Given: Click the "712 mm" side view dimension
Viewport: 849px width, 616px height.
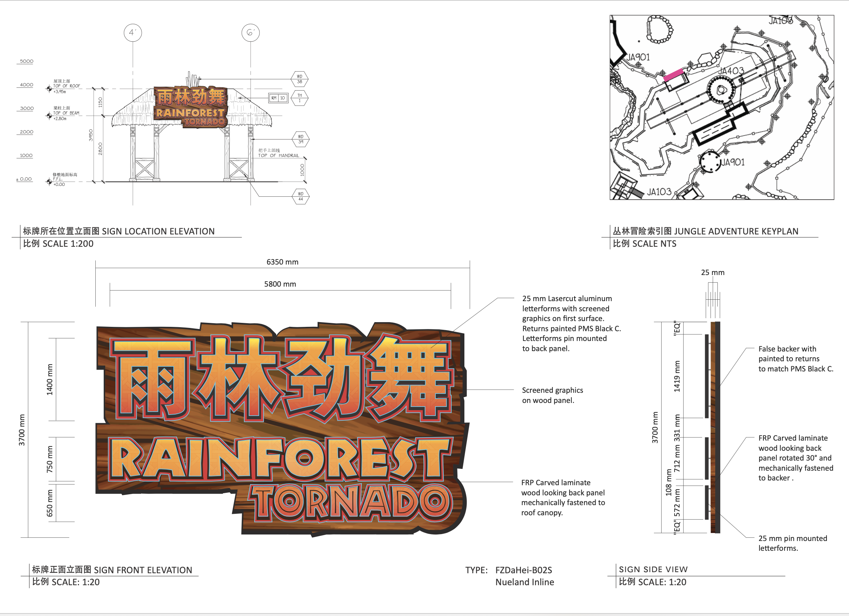Looking at the screenshot, I should 677,458.
